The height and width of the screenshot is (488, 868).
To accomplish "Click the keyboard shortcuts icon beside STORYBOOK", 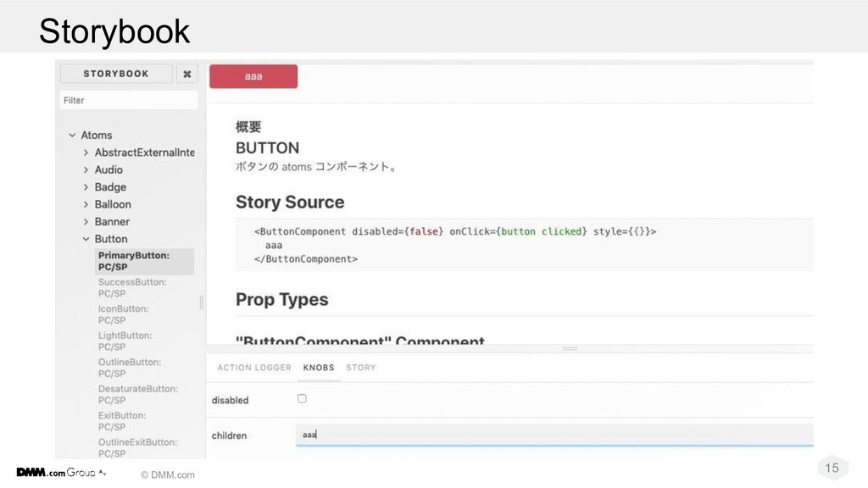I will pyautogui.click(x=188, y=74).
